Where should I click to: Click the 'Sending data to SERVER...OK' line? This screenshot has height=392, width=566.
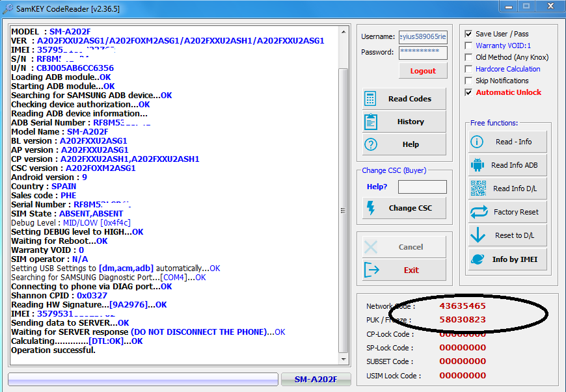click(x=70, y=322)
